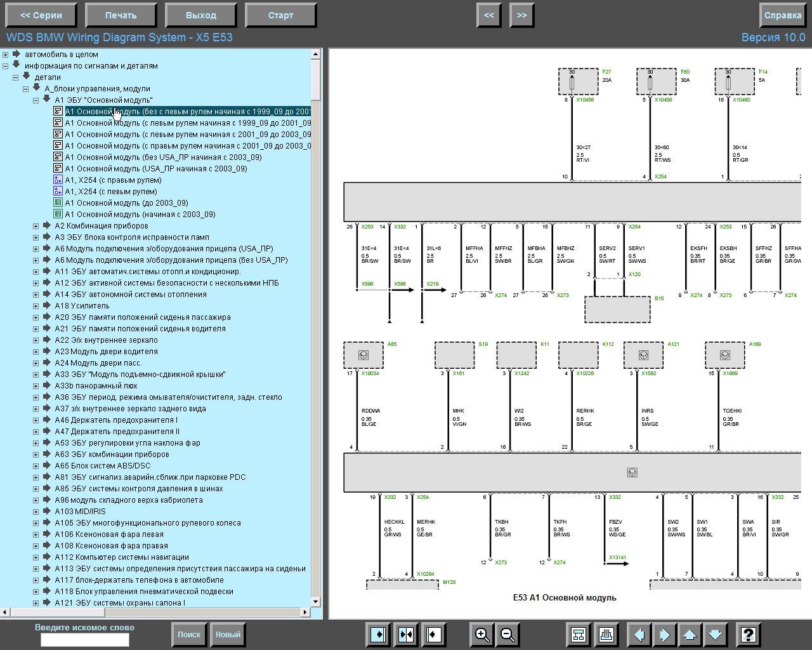Click the zoom out magnifier icon

(x=507, y=634)
